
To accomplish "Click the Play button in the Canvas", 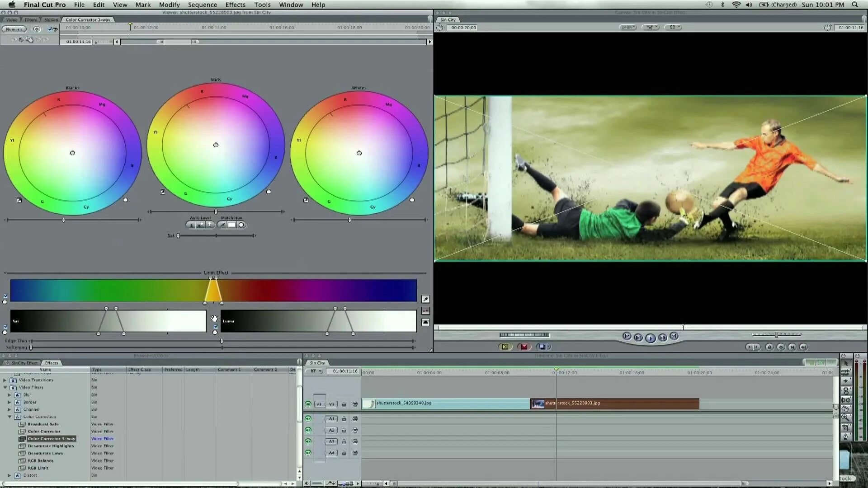I will point(651,337).
